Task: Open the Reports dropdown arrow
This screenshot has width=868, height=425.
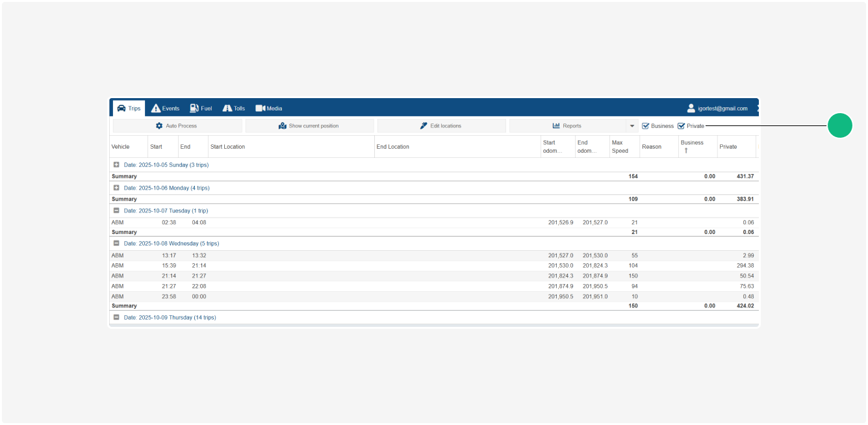Action: coord(632,126)
